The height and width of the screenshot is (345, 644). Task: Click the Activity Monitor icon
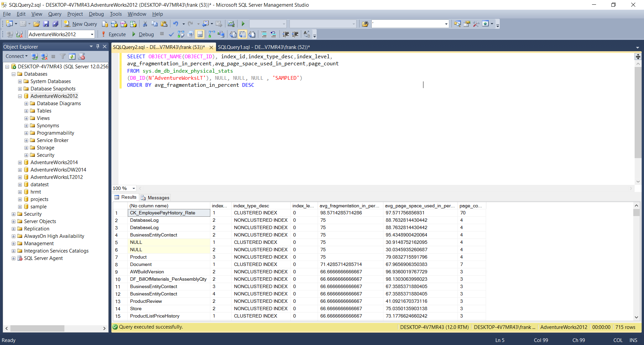(x=231, y=24)
